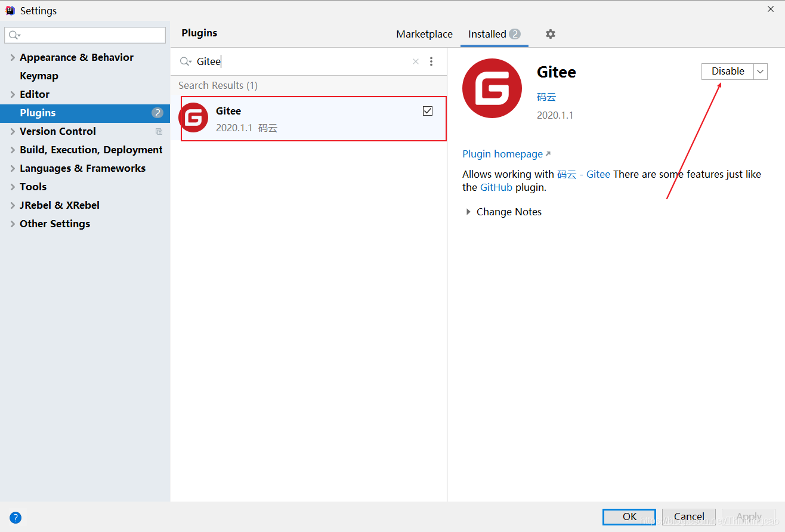Open the 码云 - Gitee description link
785x532 pixels.
click(583, 174)
